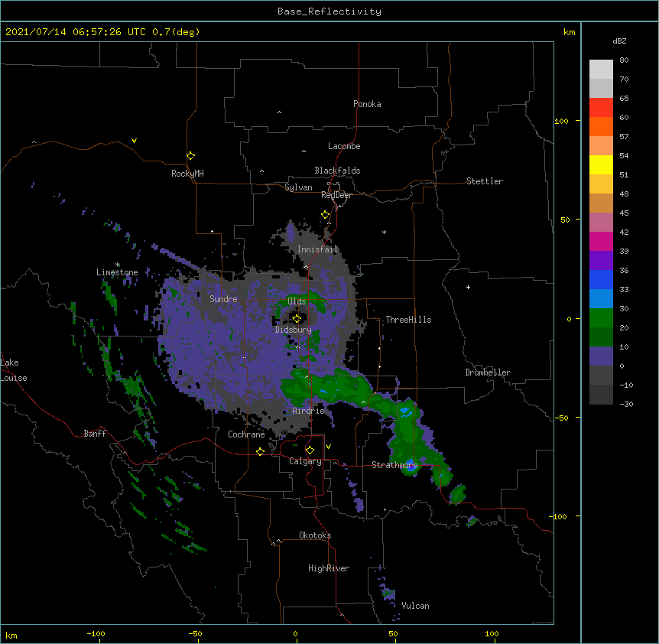Viewport: 659px width, 644px height.
Task: Pick the bright blue 36 dBZ legend swatch
Action: [x=601, y=279]
